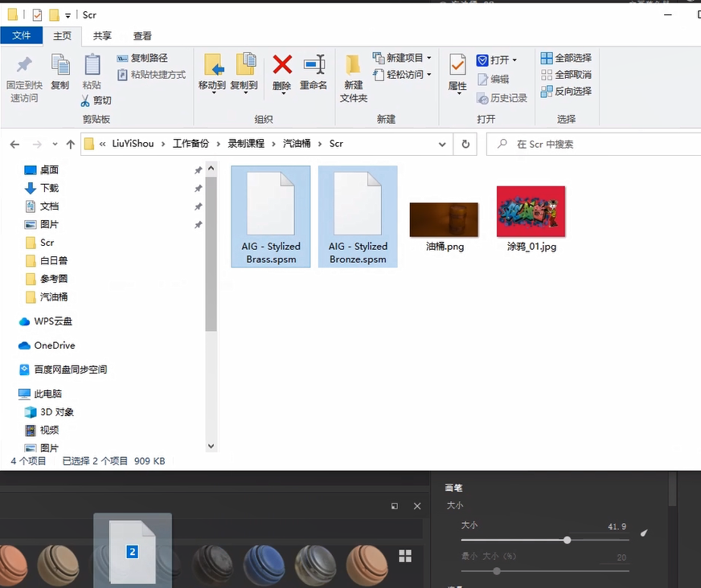The image size is (701, 588).
Task: Switch to the 查看 (View) ribbon tab
Action: point(142,36)
